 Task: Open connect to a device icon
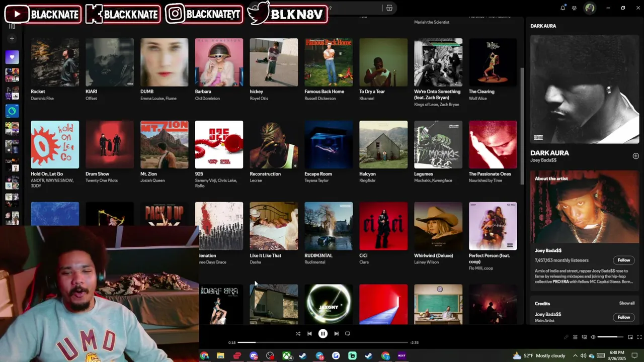tap(584, 337)
